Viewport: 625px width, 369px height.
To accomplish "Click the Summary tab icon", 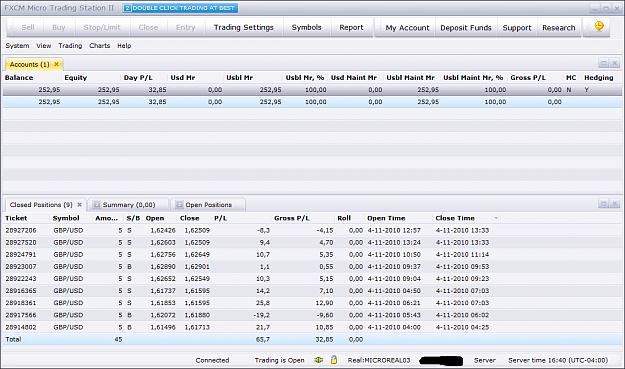I will [96, 204].
